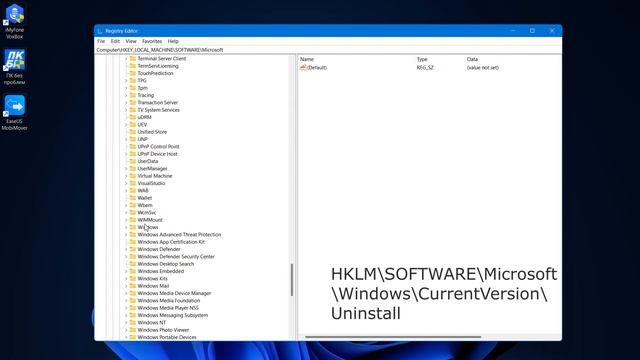Click the UEV key folder icon
Image resolution: width=640 pixels, height=360 pixels.
tap(133, 124)
